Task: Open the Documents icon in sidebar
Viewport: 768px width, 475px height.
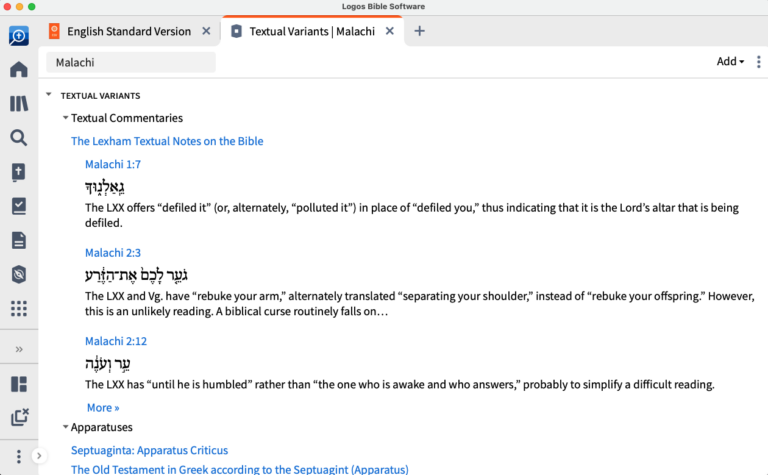Action: pyautogui.click(x=18, y=240)
